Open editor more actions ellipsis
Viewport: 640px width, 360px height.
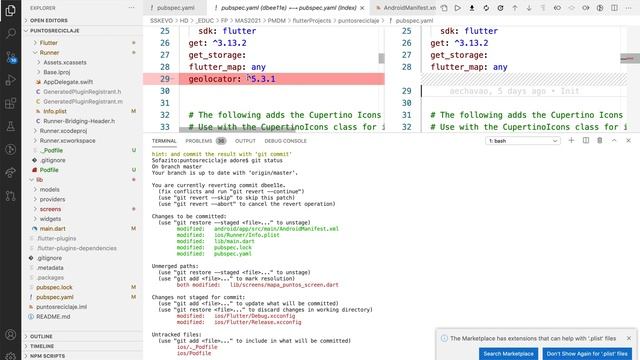(629, 8)
